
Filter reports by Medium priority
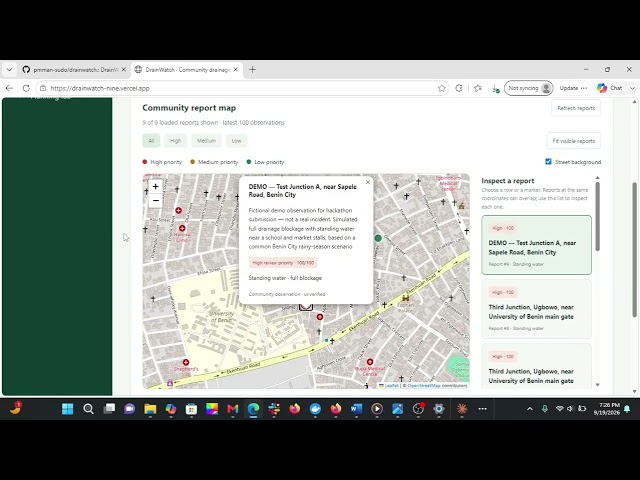click(207, 141)
